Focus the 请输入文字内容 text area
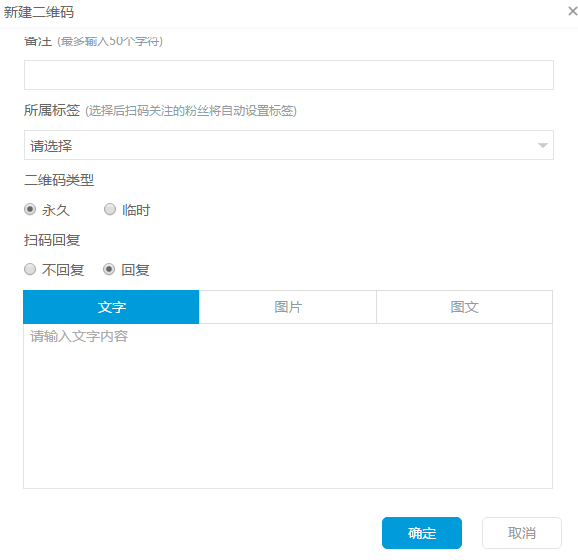Viewport: 578px width, 560px height. 288,406
